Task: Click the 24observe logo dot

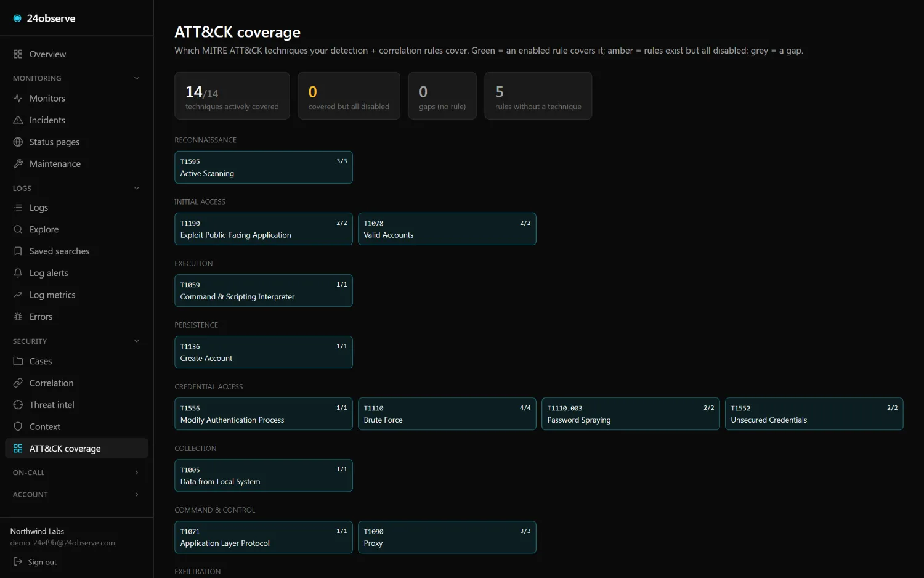Action: [17, 18]
